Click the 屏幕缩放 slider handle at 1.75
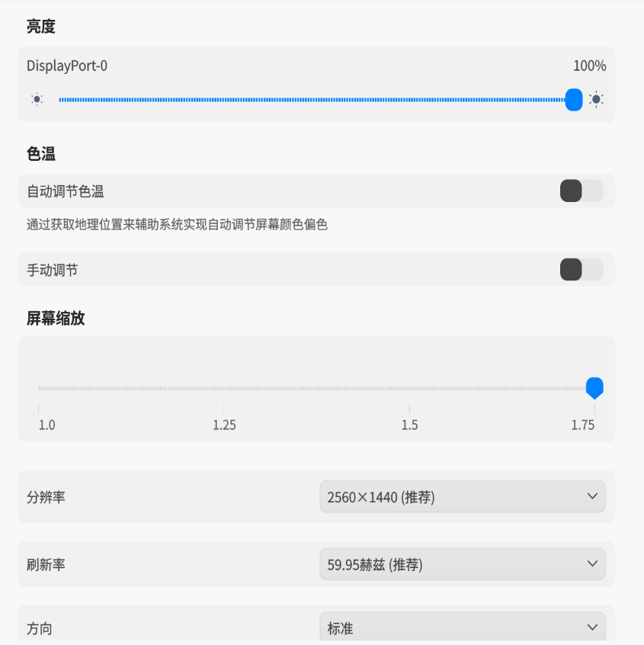The width and height of the screenshot is (644, 645). pos(594,388)
